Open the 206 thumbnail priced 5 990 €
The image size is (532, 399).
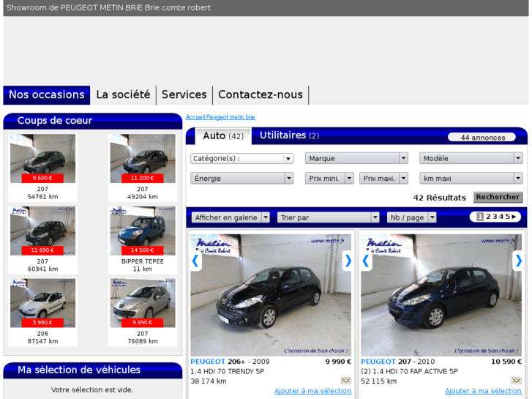pyautogui.click(x=42, y=303)
